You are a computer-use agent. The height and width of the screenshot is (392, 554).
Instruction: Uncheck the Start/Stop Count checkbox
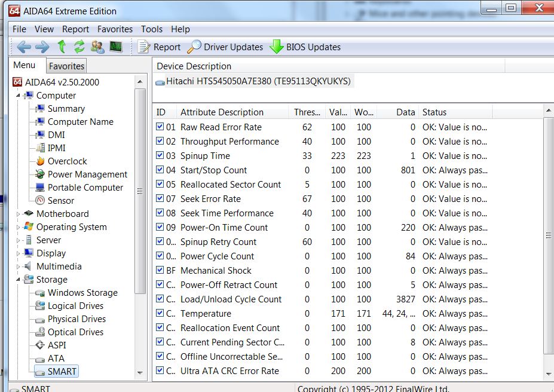pyautogui.click(x=160, y=170)
